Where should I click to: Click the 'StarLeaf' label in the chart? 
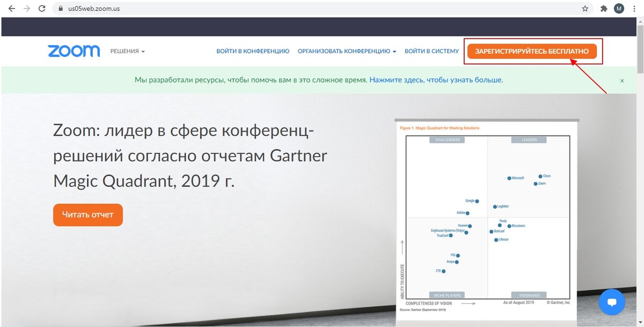click(x=499, y=232)
